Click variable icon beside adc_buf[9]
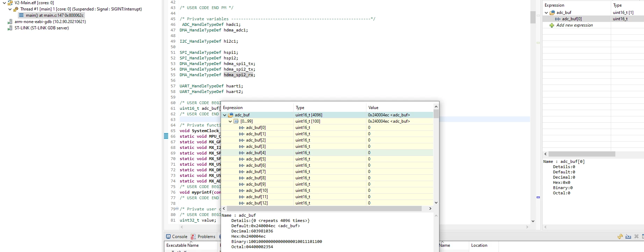 click(242, 184)
